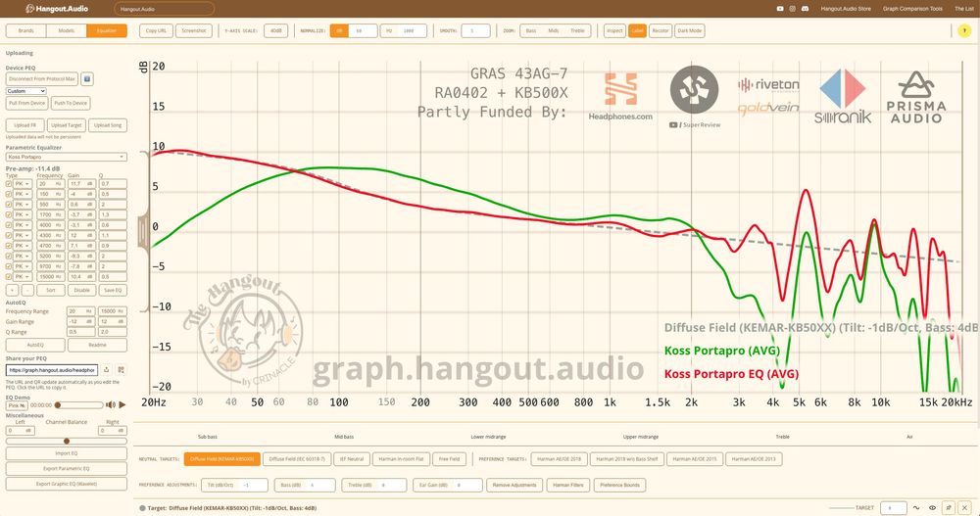Add an EQ band with the plus button

click(x=12, y=291)
